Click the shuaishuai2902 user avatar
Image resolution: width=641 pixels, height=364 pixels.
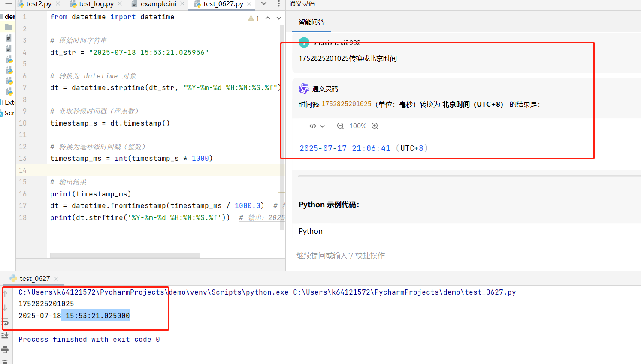pyautogui.click(x=304, y=42)
